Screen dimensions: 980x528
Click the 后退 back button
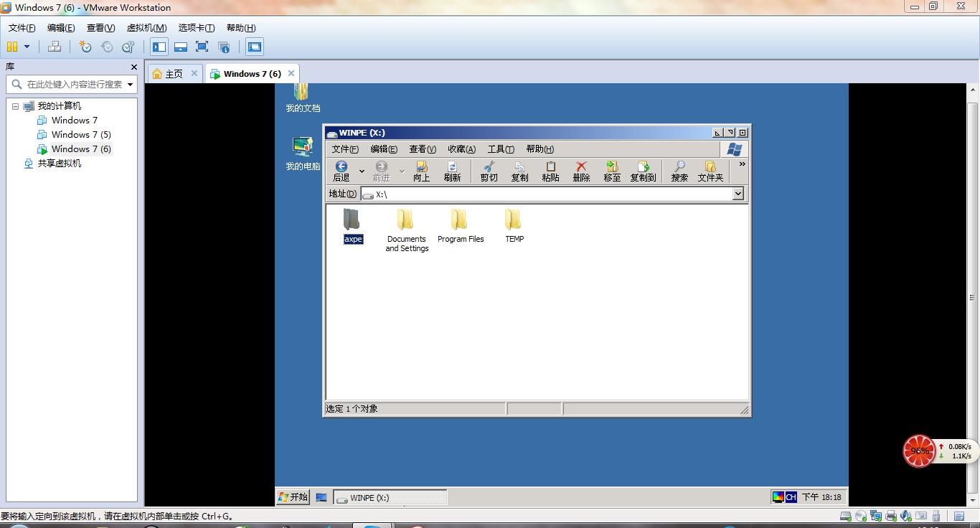(x=341, y=171)
